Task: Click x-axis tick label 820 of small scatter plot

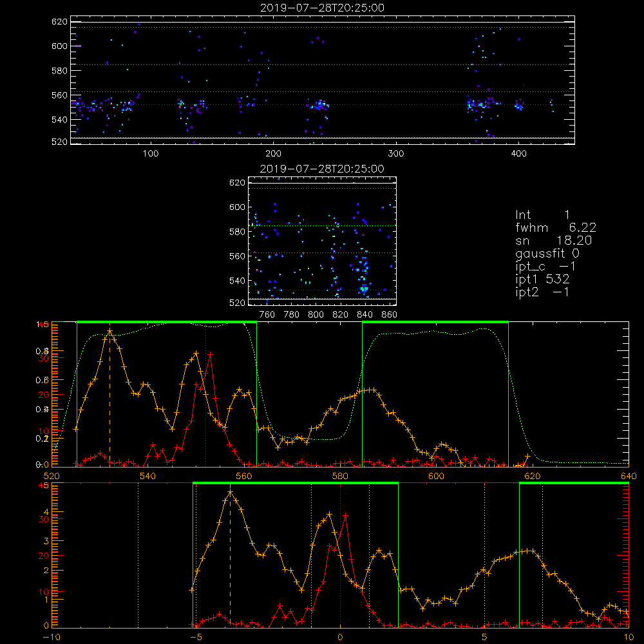Action: (x=341, y=315)
